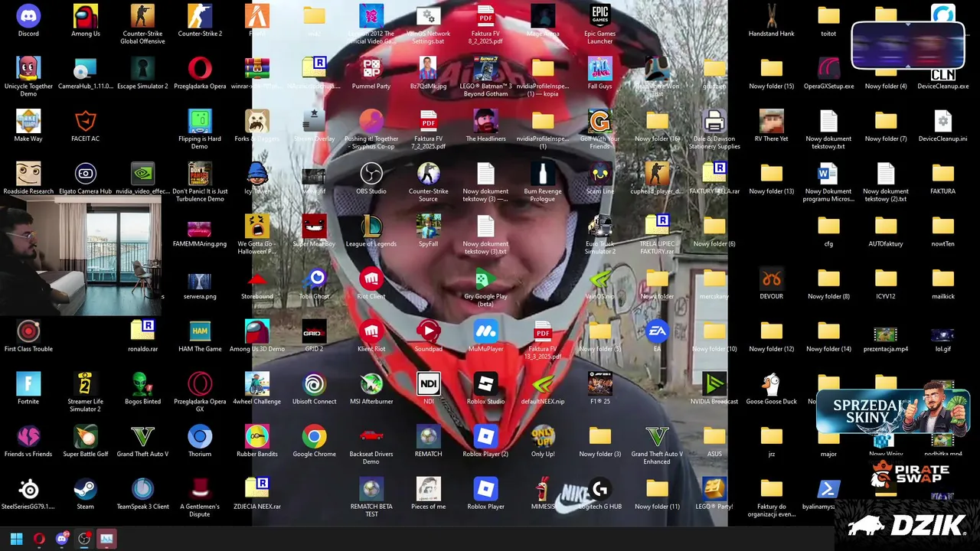
Task: Select the Steam desktop icon
Action: coord(85,494)
